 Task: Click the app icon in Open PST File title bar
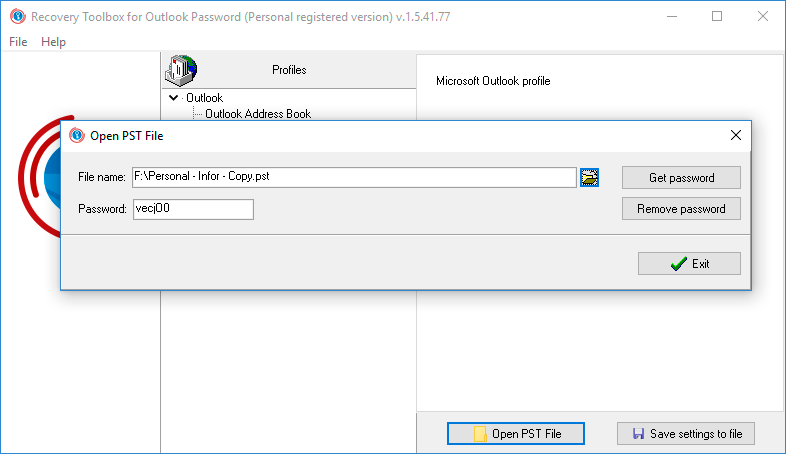click(x=77, y=135)
